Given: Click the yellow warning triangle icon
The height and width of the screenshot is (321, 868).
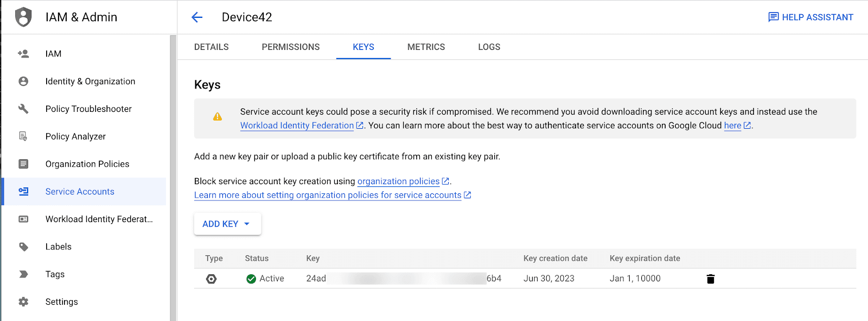Looking at the screenshot, I should (218, 117).
